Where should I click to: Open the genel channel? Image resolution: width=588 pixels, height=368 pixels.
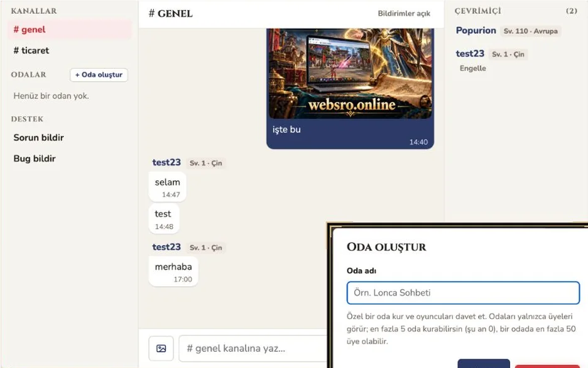click(70, 30)
